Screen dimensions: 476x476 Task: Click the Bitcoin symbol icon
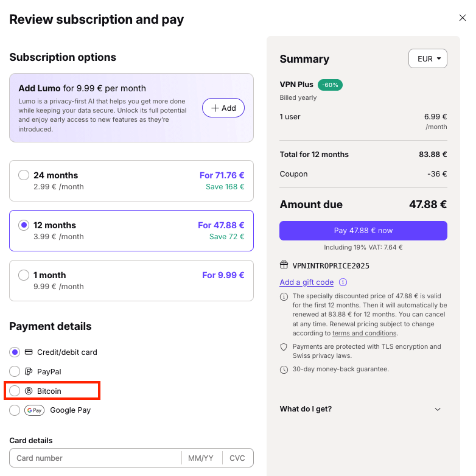tap(29, 391)
